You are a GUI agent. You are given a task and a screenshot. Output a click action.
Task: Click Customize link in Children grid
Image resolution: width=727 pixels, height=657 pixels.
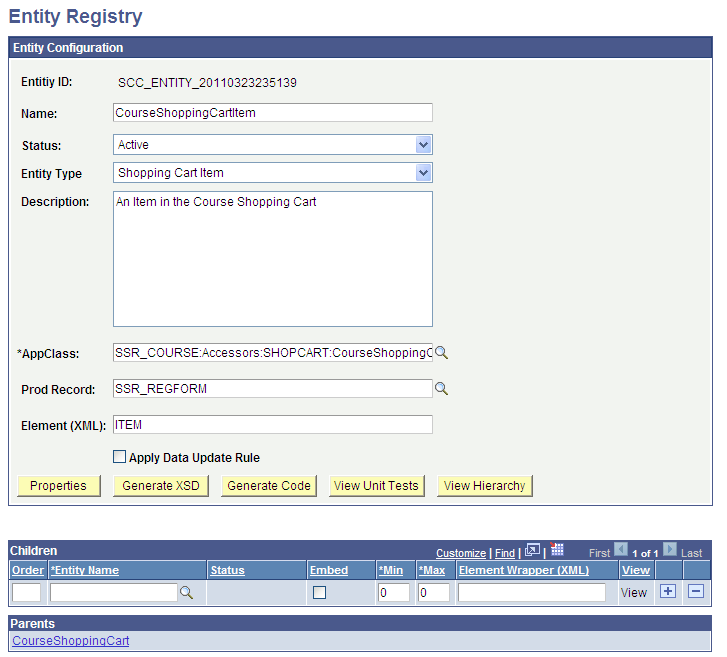(461, 553)
